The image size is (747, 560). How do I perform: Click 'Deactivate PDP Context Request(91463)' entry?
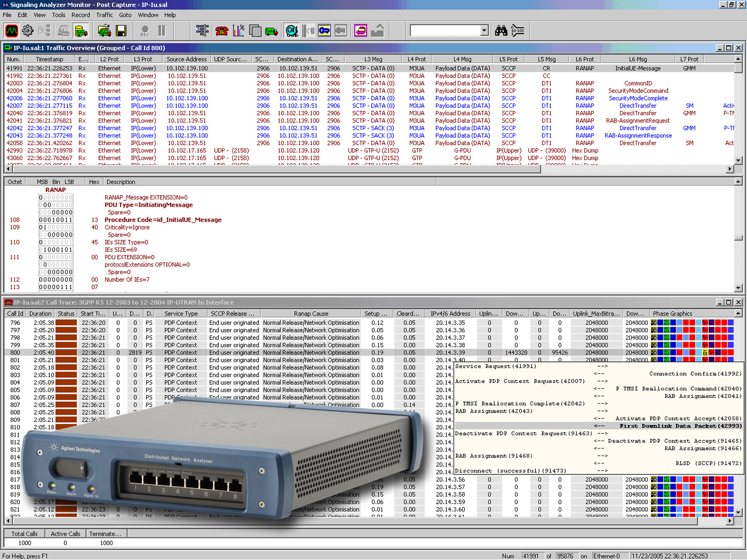tap(523, 434)
